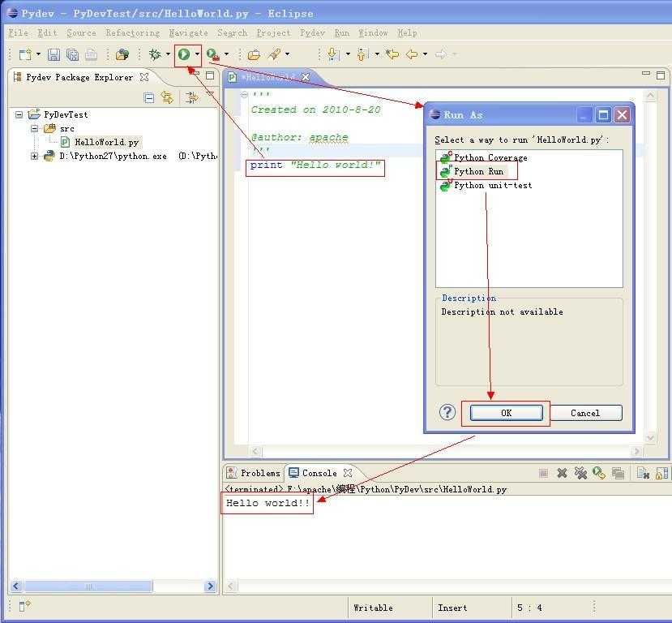The height and width of the screenshot is (623, 672).
Task: Click OK in Run As dialog
Action: pos(506,413)
